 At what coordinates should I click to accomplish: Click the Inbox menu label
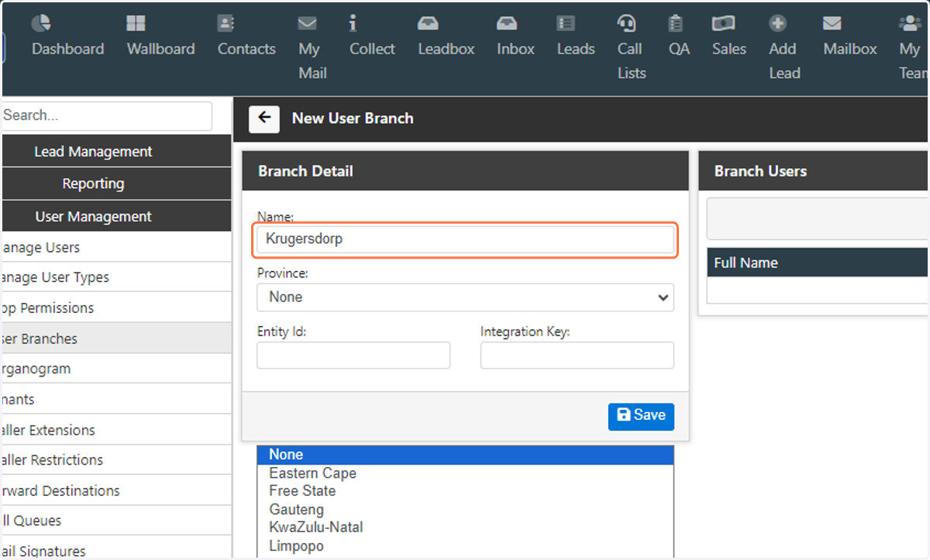pos(516,49)
